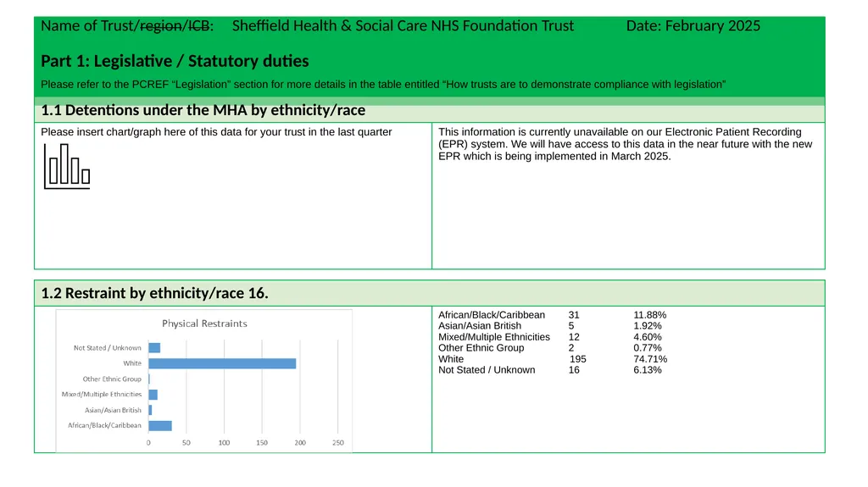Viewport: 868px width, 487px height.
Task: Select the value '1.92%' in the table
Action: pyautogui.click(x=648, y=326)
